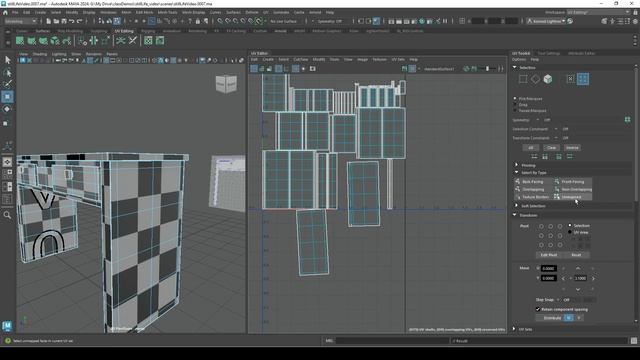Viewport: 640px width, 360px height.
Task: Click the UV Editor checker grid shelf icon
Action: [148, 40]
